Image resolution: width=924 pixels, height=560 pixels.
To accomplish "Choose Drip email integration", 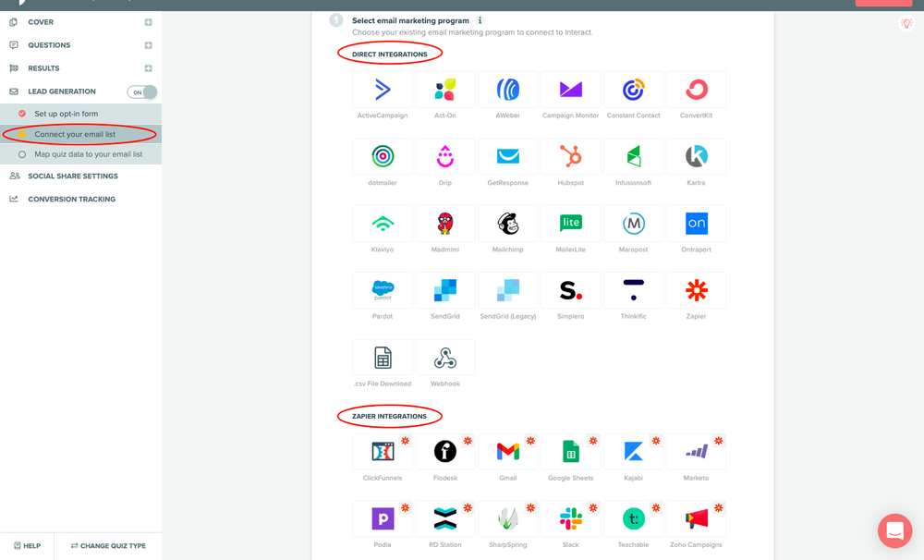I will [x=445, y=156].
